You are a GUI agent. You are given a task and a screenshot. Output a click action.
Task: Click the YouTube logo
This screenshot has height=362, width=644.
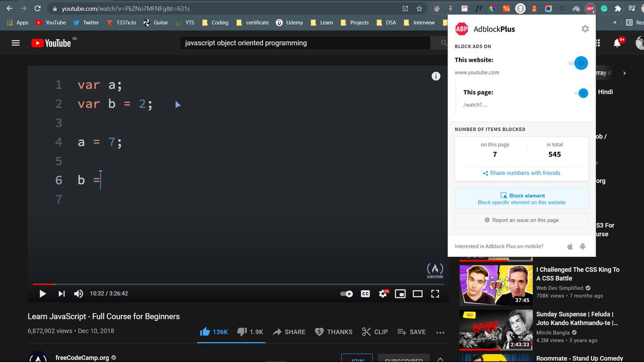[51, 43]
